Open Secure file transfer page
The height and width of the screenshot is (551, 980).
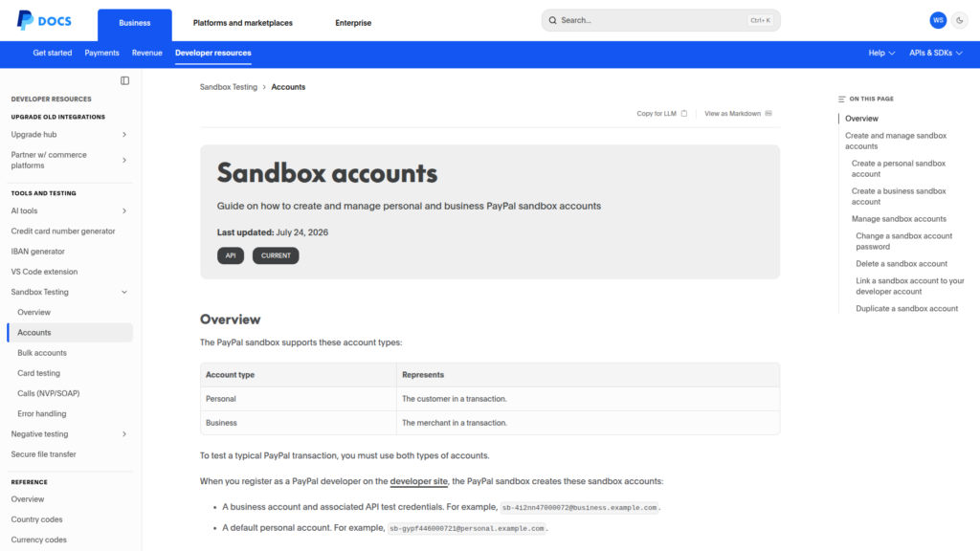43,454
